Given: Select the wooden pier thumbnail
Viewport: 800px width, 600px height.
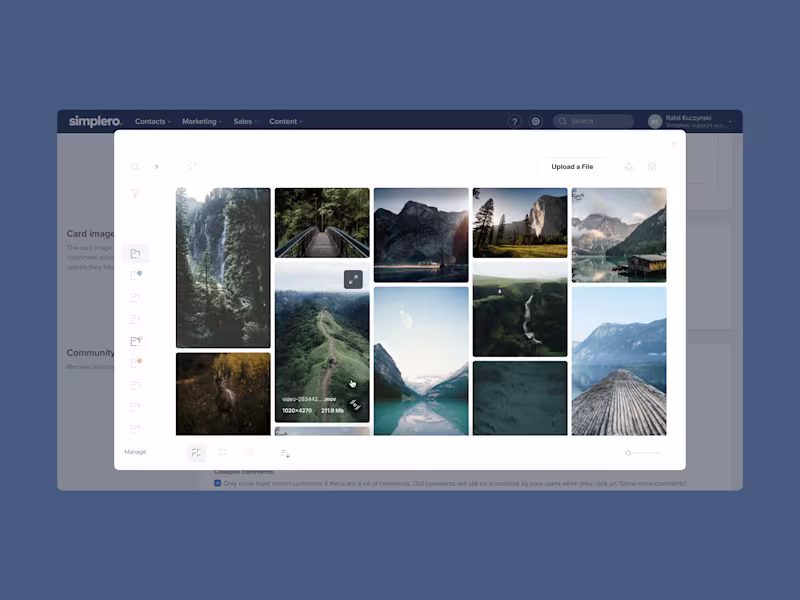Looking at the screenshot, I should [x=619, y=361].
